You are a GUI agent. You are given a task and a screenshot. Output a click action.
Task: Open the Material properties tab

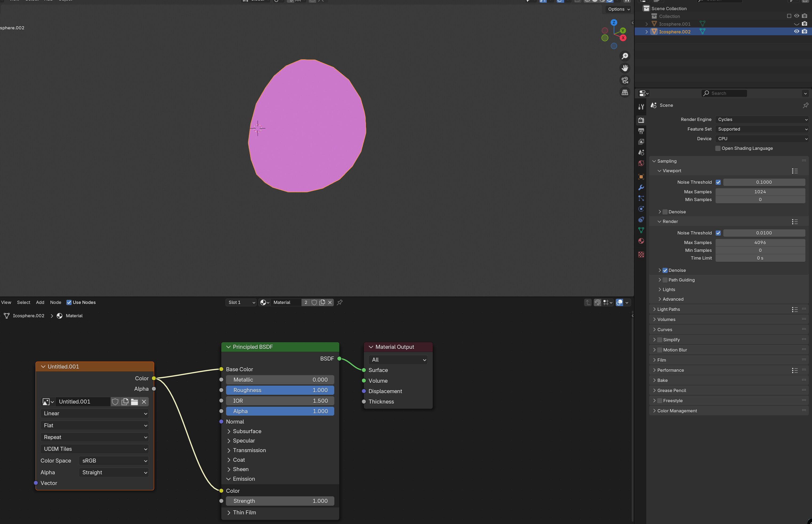(x=641, y=241)
